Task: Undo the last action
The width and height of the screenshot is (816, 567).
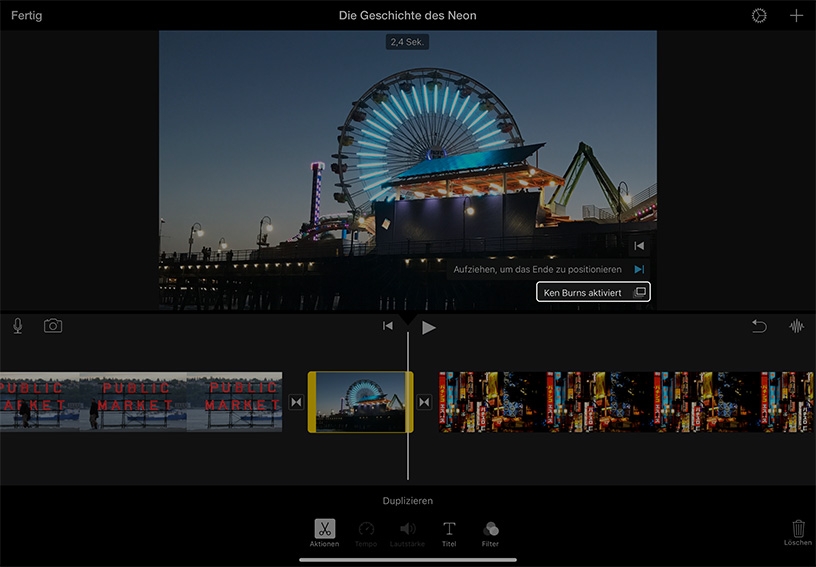Action: click(759, 326)
